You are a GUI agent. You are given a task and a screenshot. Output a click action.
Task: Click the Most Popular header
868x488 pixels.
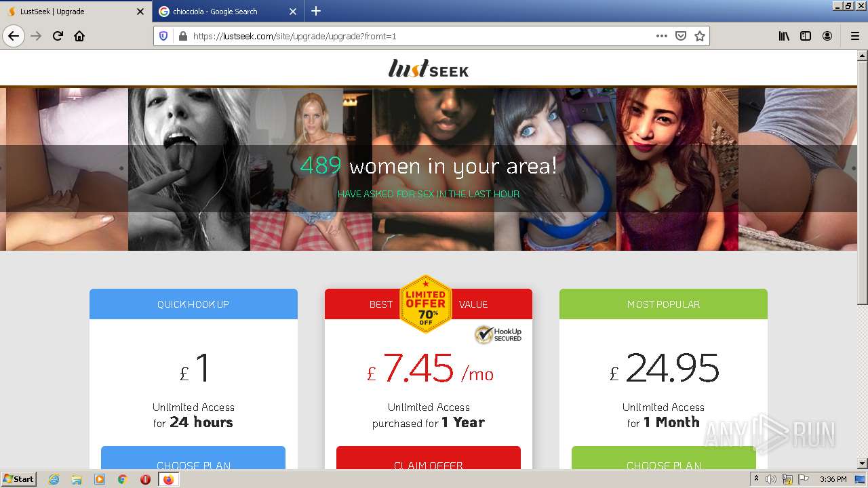(x=663, y=304)
